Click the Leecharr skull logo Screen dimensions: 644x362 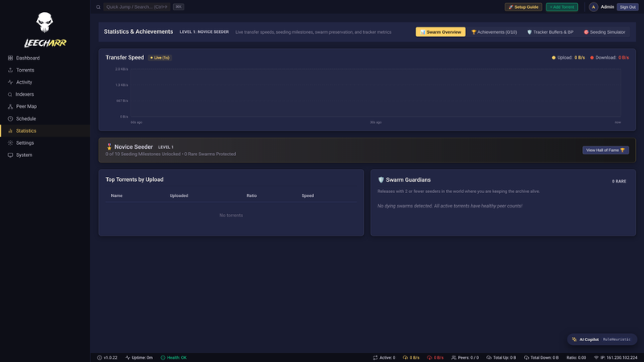[44, 23]
